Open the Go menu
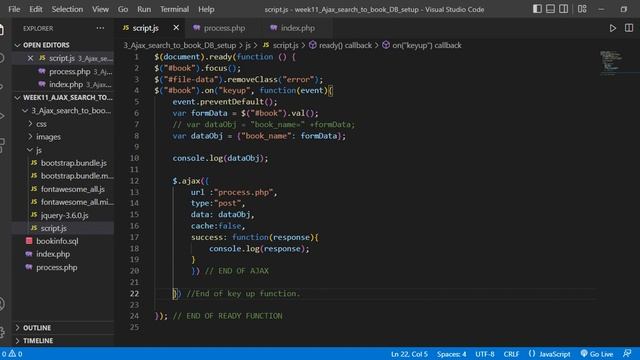Screen dimensions: 640x360 pyautogui.click(x=122, y=9)
